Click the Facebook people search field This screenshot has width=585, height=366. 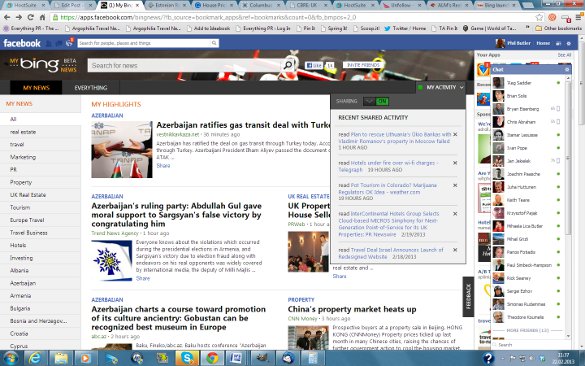coord(144,43)
